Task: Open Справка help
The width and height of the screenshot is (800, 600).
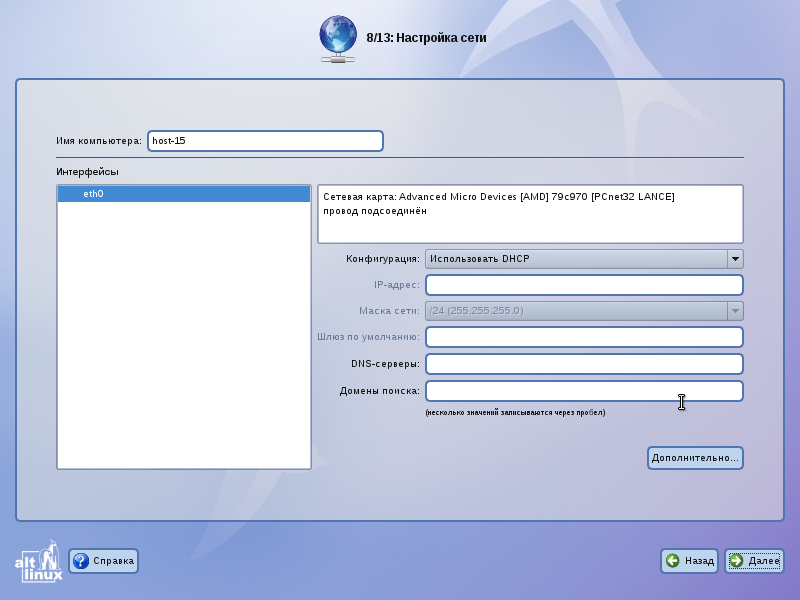Action: 104,561
